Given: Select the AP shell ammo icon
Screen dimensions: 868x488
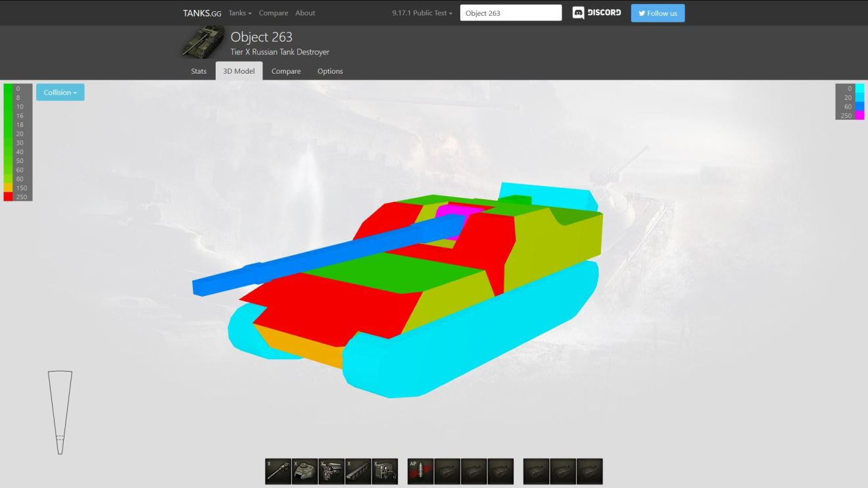Looking at the screenshot, I should [x=420, y=472].
